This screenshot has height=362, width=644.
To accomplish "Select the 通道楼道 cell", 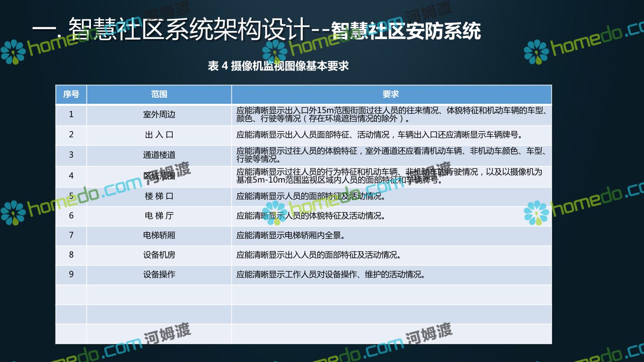I will 159,155.
